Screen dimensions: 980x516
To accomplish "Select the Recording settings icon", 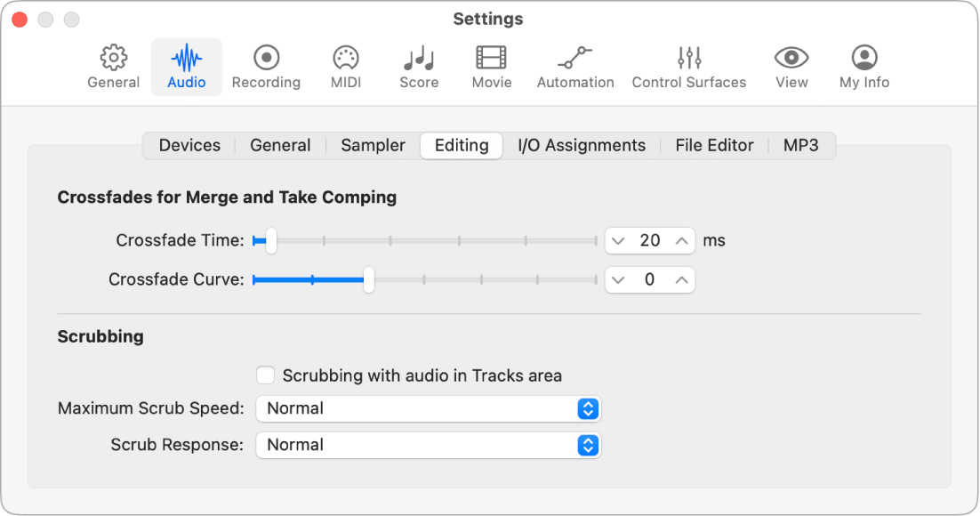I will click(266, 67).
